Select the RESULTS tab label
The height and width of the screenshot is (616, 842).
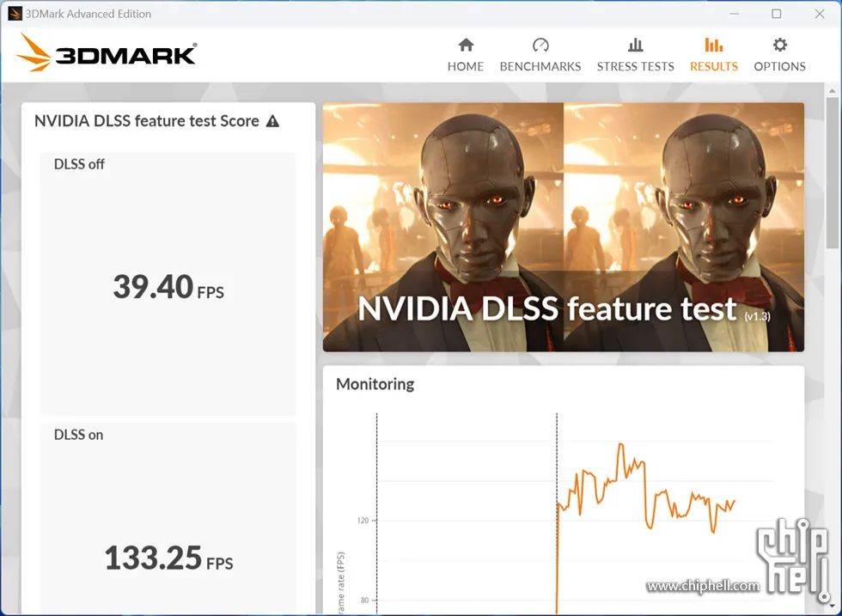tap(714, 66)
